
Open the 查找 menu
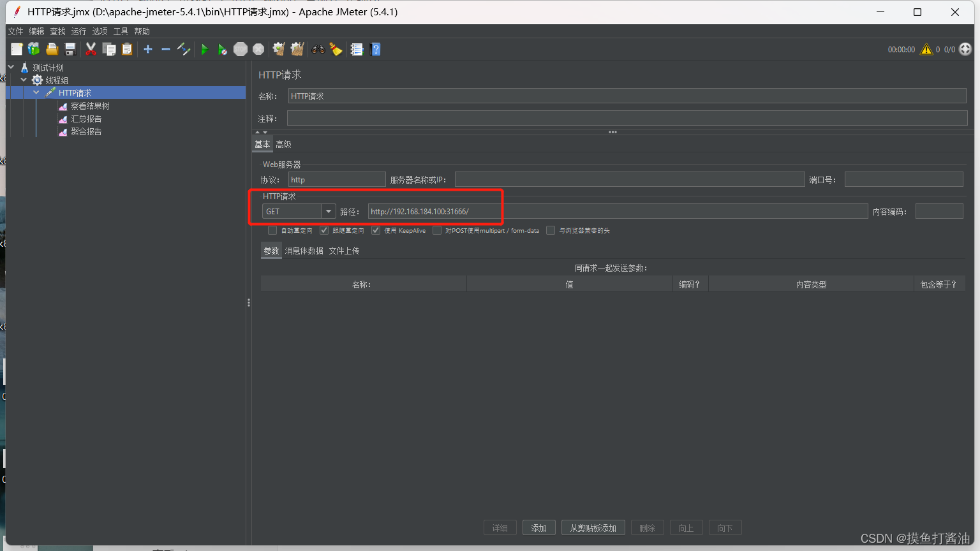(57, 31)
